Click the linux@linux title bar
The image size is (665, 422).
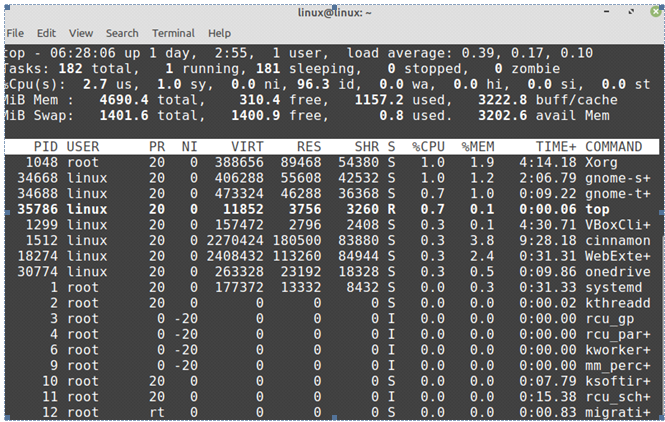[335, 13]
